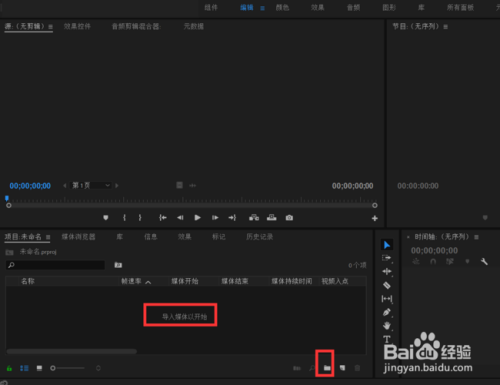Select the Pen tool
Viewport: 500px width, 385px height.
click(x=387, y=312)
